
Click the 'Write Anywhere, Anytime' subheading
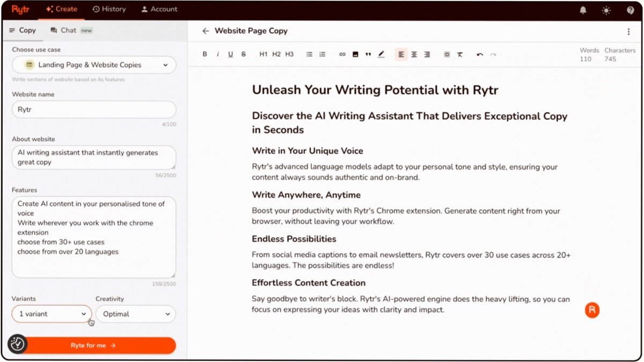tap(306, 195)
